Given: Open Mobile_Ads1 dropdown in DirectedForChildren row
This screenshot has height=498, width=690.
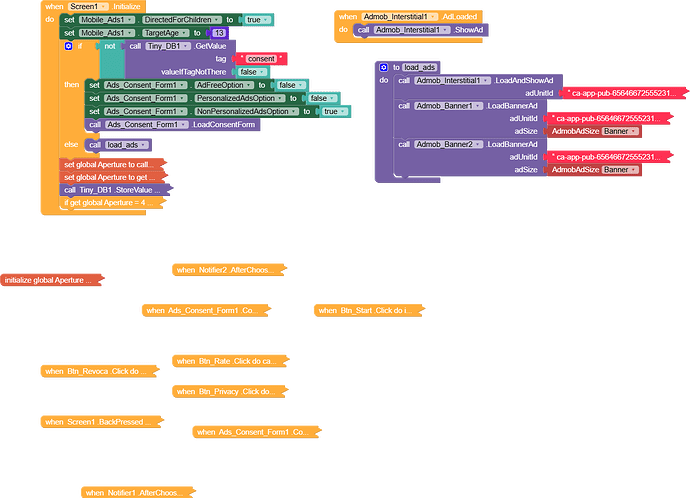Looking at the screenshot, I should click(x=107, y=20).
